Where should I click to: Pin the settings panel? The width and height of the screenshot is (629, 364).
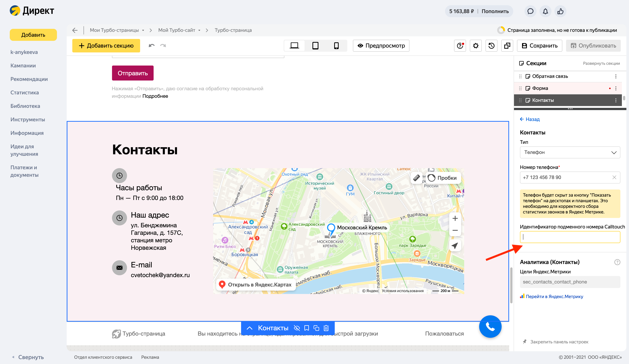click(556, 342)
